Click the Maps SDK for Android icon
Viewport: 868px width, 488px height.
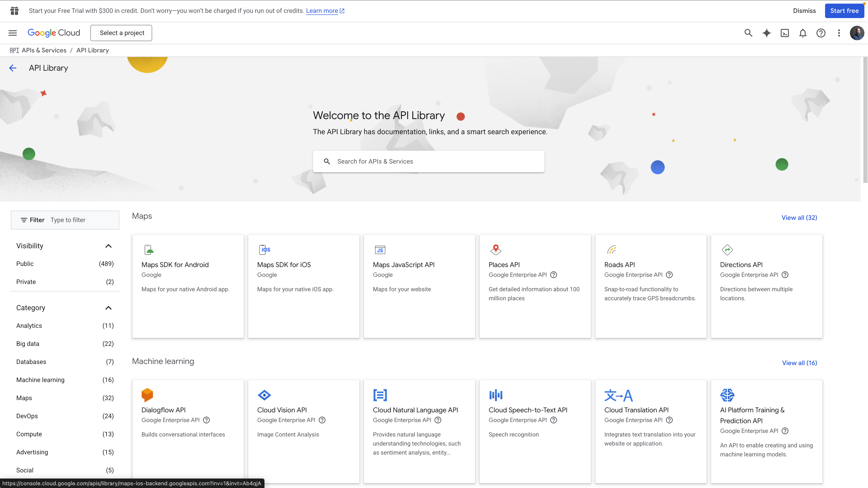pos(149,250)
